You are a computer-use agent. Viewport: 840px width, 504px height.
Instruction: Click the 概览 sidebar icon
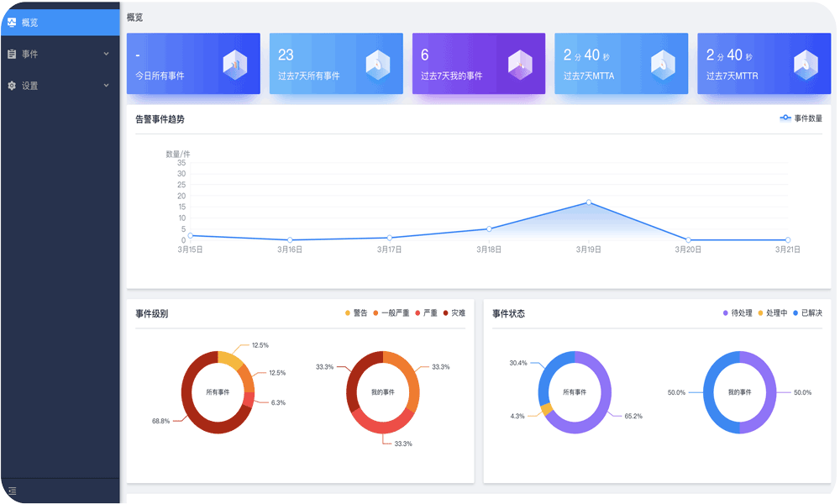pos(12,23)
